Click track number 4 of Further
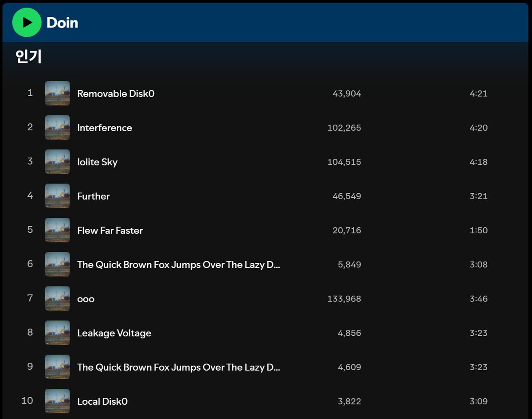The width and height of the screenshot is (532, 419). (x=30, y=196)
